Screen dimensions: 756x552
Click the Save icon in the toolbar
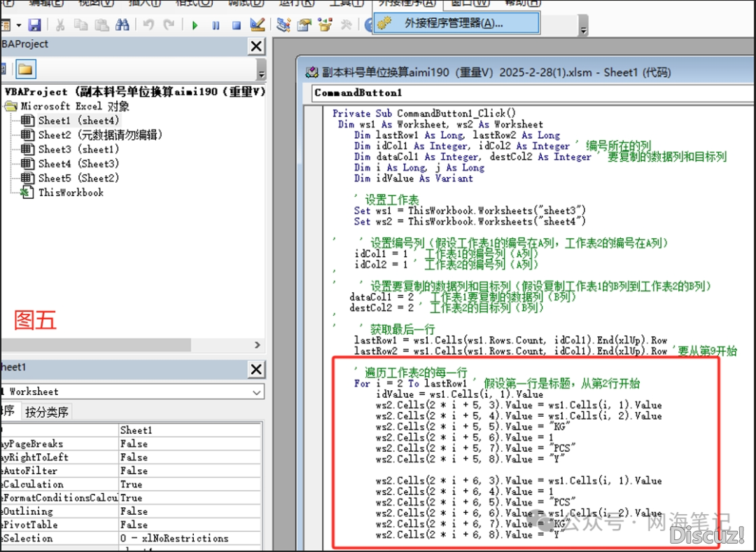point(35,25)
